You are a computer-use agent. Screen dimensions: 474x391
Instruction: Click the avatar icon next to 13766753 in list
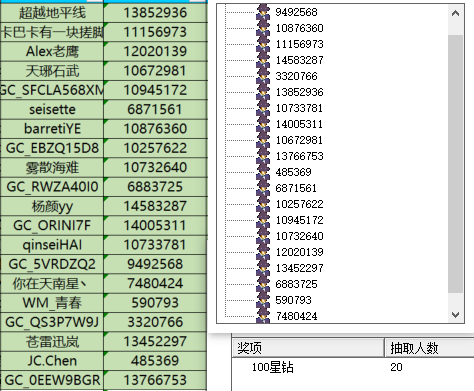263,156
